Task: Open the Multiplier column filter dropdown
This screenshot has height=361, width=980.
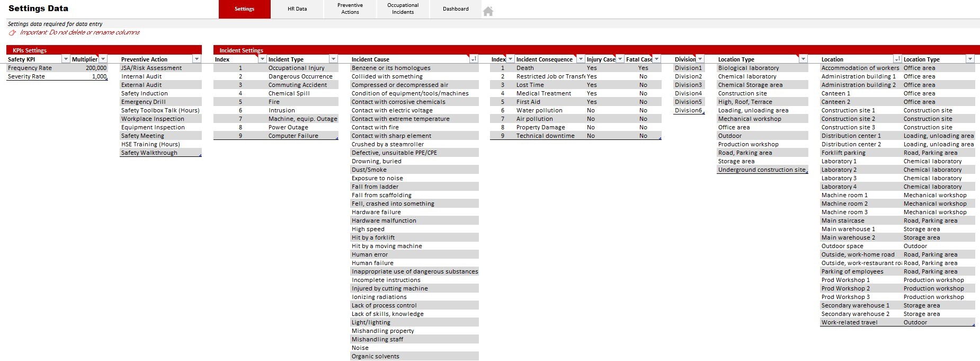Action: click(x=103, y=59)
